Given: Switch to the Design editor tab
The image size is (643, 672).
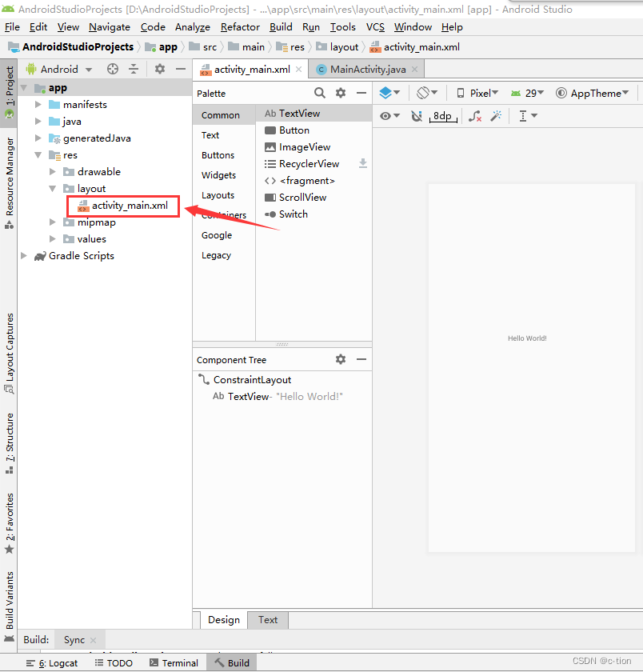Looking at the screenshot, I should [x=224, y=620].
